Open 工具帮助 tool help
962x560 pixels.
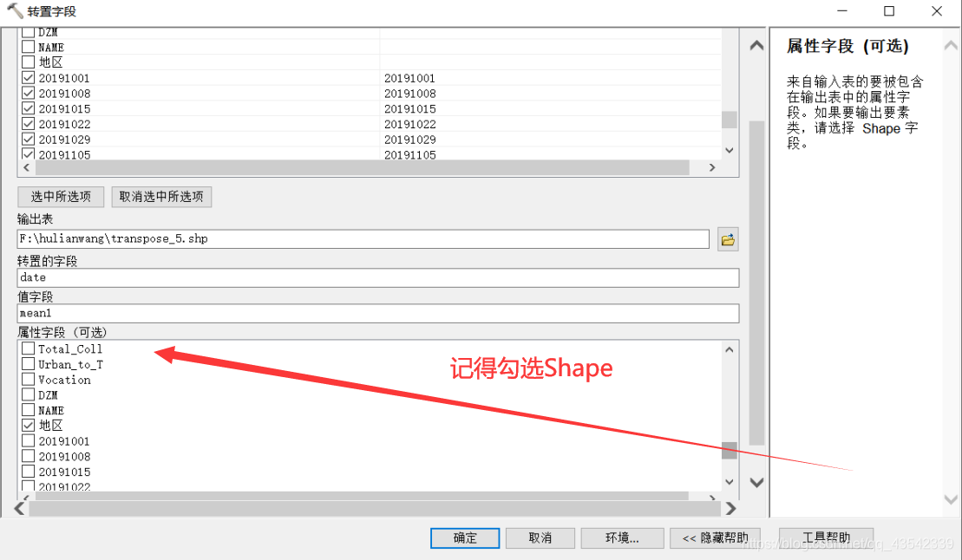826,538
